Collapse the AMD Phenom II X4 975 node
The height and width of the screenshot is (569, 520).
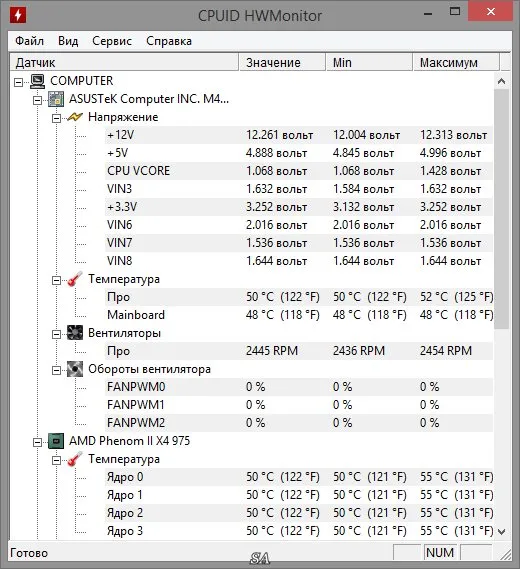(37, 442)
